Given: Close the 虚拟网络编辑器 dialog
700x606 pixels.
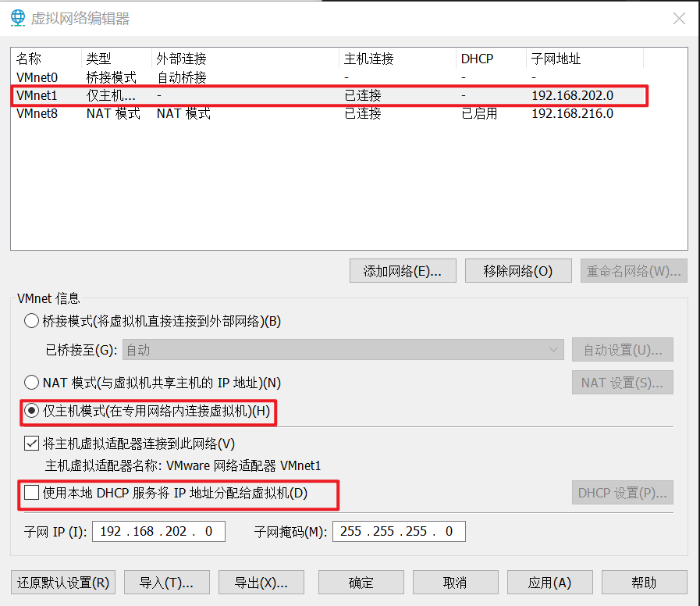Looking at the screenshot, I should 679,18.
